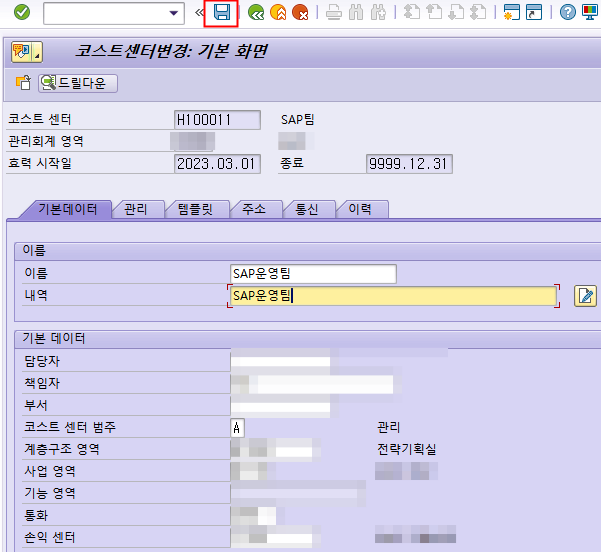Click the 내역 label
This screenshot has height=552, width=601.
[36, 295]
